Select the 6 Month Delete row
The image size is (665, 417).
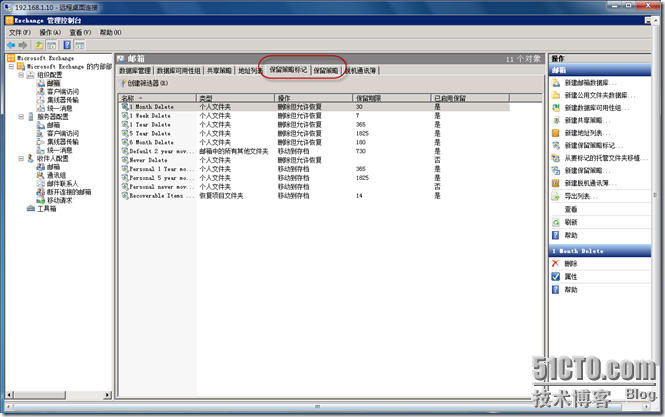coord(314,142)
